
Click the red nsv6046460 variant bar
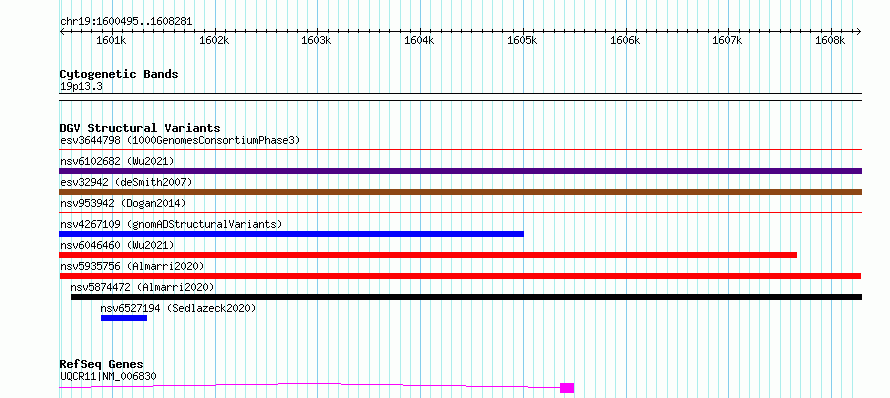pos(428,255)
